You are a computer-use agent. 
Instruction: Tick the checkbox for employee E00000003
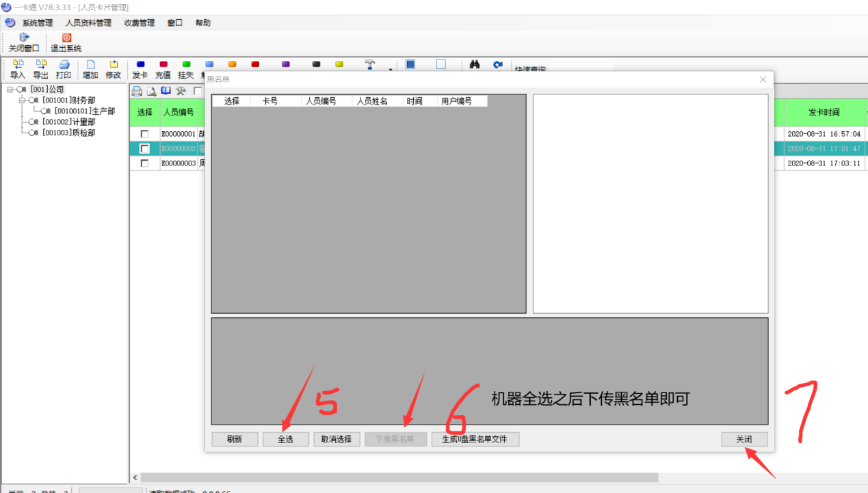144,163
